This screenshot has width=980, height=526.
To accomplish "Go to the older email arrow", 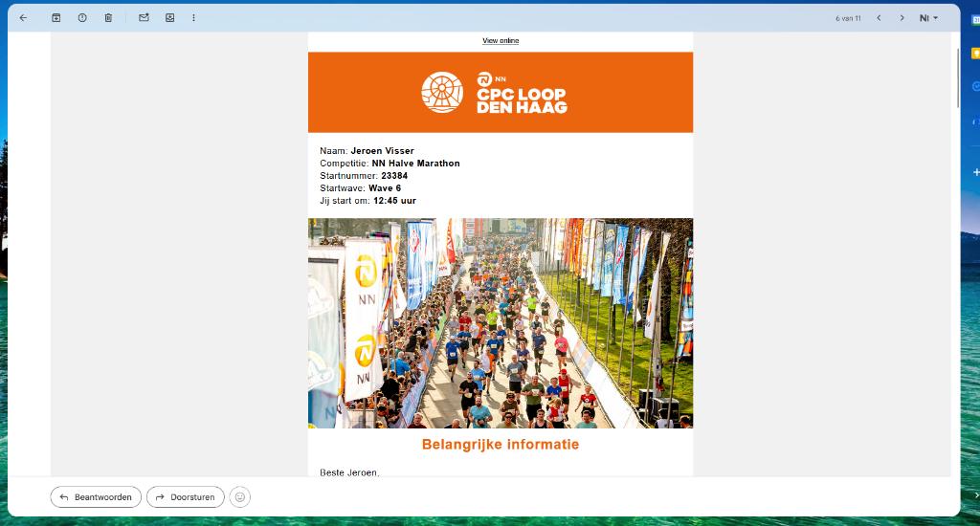I will 902,18.
